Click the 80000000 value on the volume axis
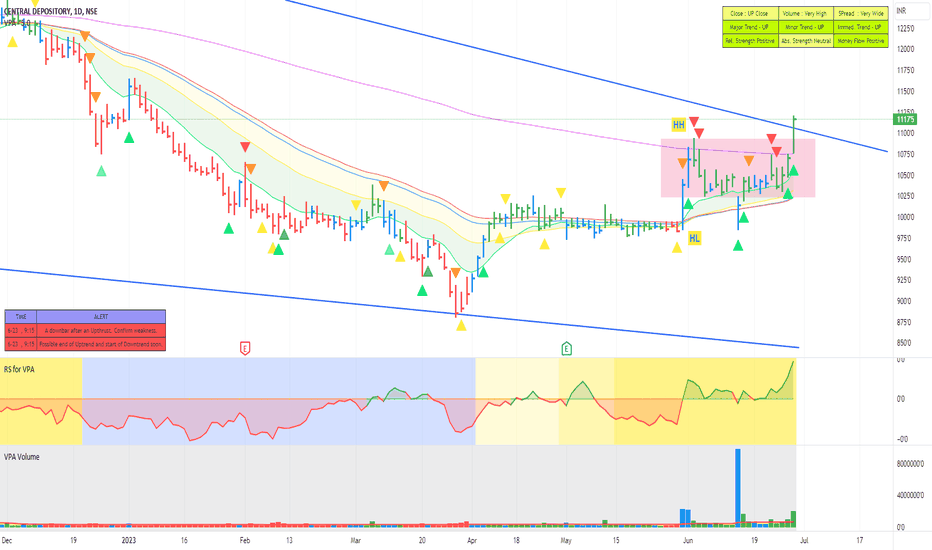This screenshot has height=550, width=932. pos(910,464)
